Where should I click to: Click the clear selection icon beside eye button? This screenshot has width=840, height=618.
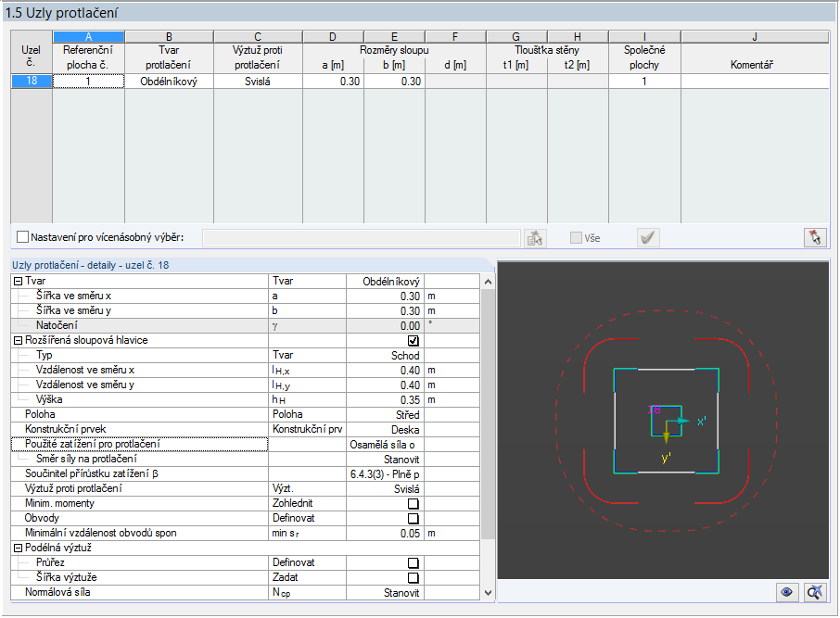(x=815, y=592)
